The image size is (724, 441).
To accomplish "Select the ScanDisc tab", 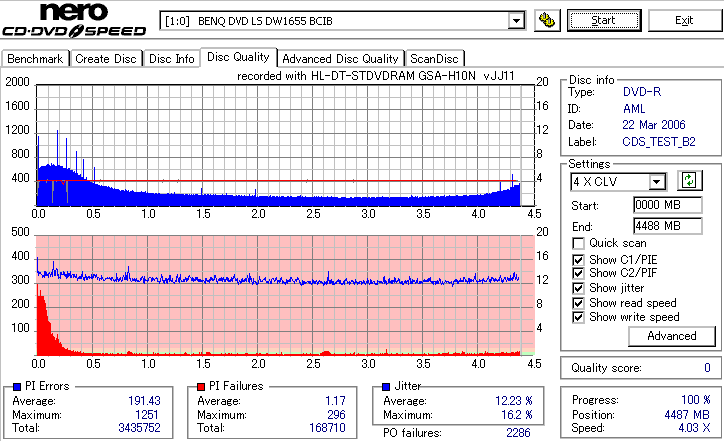I will 434,59.
